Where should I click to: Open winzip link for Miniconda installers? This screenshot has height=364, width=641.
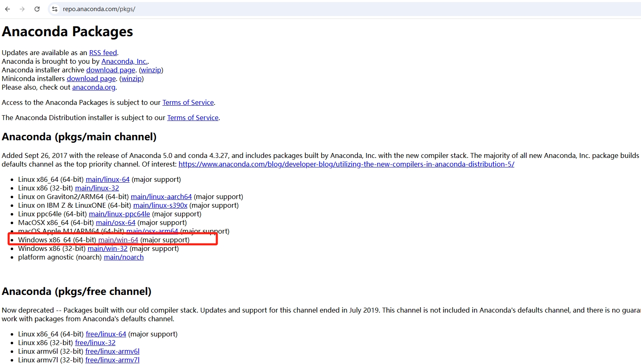click(132, 79)
